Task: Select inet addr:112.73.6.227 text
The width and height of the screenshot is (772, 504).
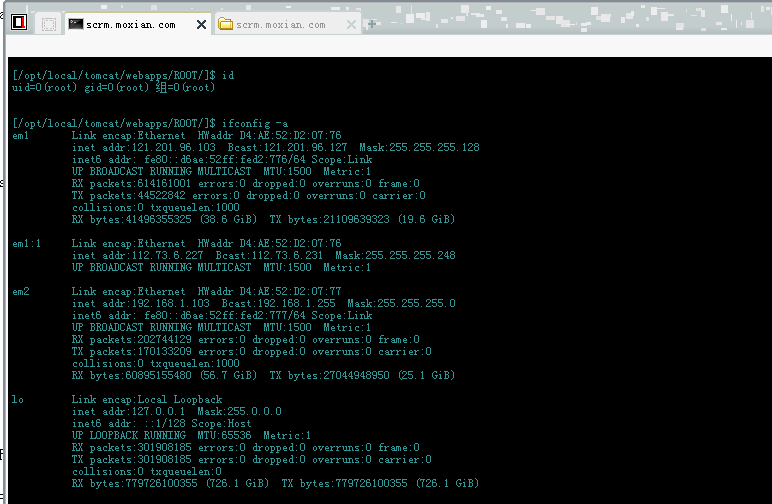Action: 138,255
